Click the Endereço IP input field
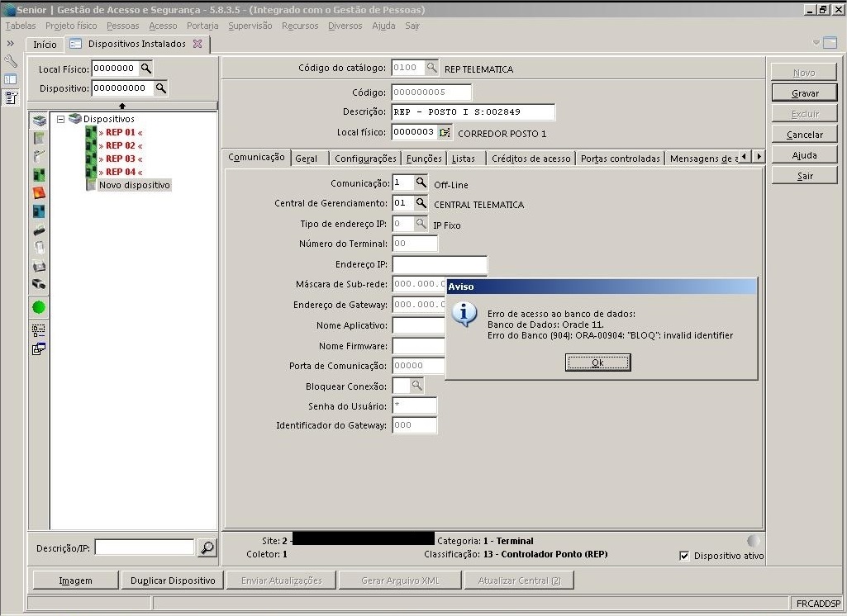Viewport: 847px width, 616px height. [439, 264]
